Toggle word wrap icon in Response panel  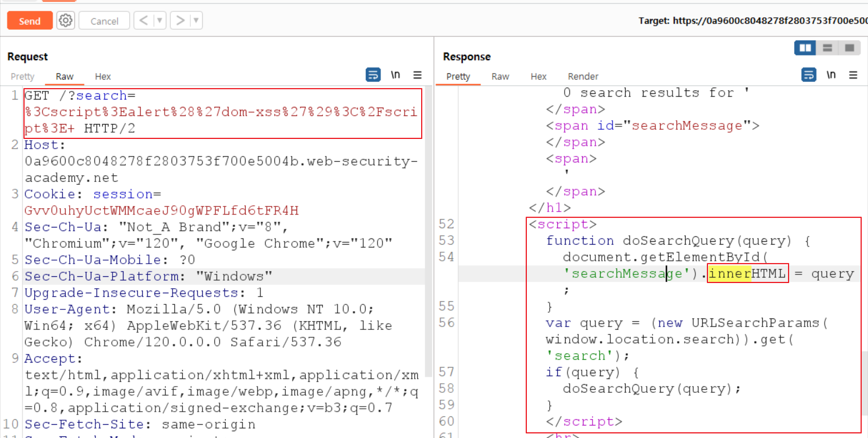coord(809,75)
